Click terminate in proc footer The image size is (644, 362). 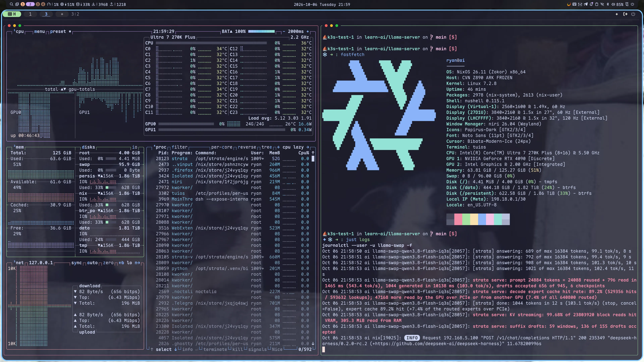[x=215, y=349]
